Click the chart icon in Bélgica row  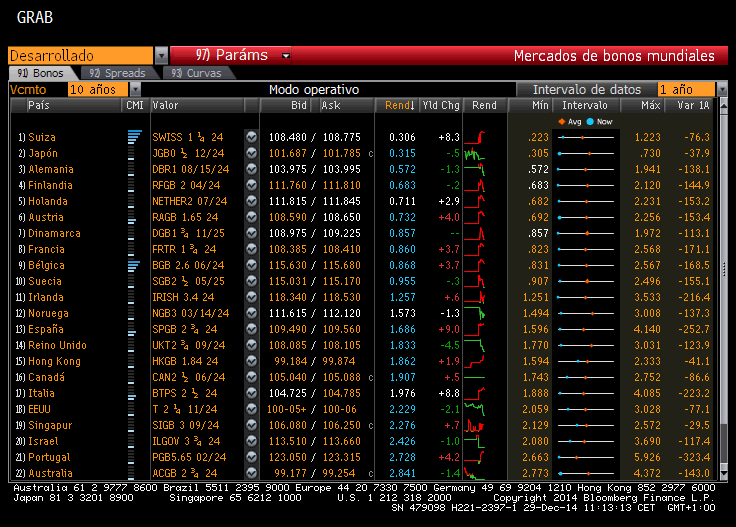(x=252, y=265)
